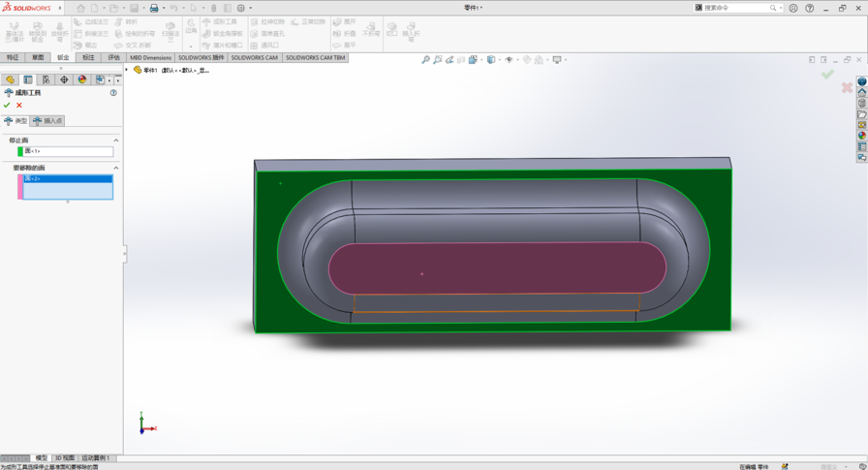The width and height of the screenshot is (868, 470).
Task: Click the Zoom to Area icon
Action: click(x=437, y=60)
